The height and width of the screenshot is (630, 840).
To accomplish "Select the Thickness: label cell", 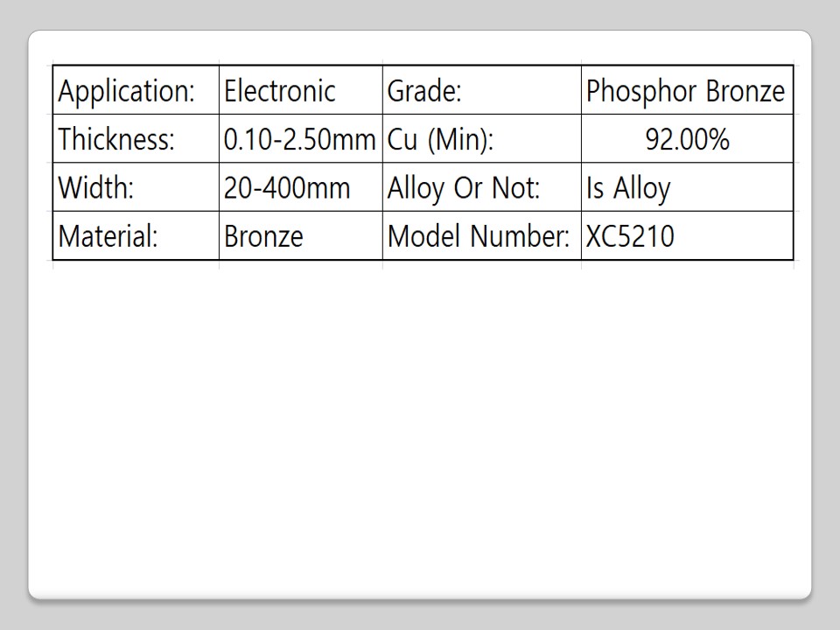I will click(x=116, y=140).
